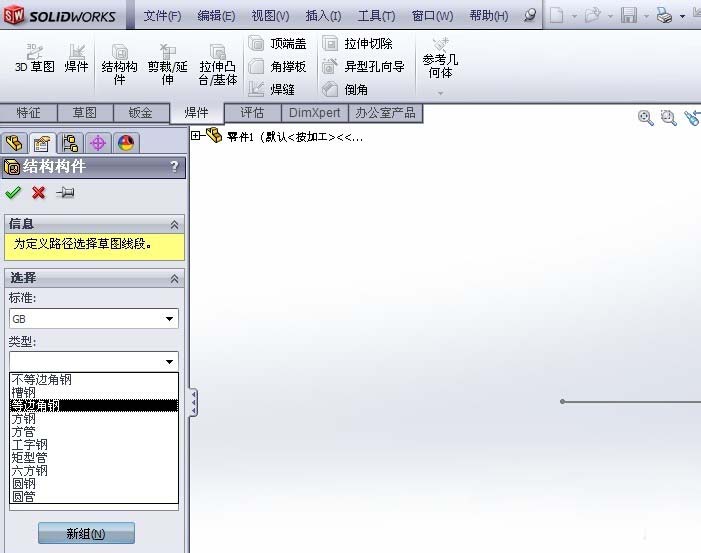701x553 pixels.
Task: Expand the 参考几何体 dropdown arrow
Action: [440, 93]
